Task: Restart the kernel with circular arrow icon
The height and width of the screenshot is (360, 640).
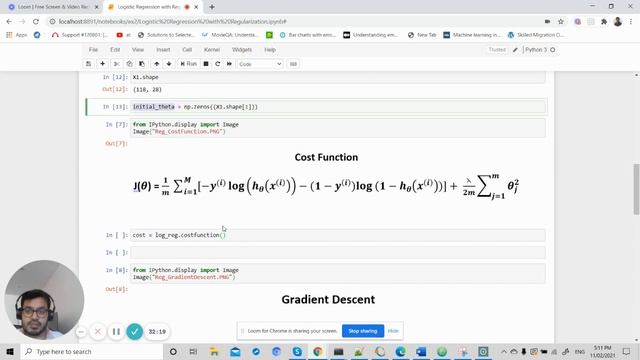Action: (218, 64)
